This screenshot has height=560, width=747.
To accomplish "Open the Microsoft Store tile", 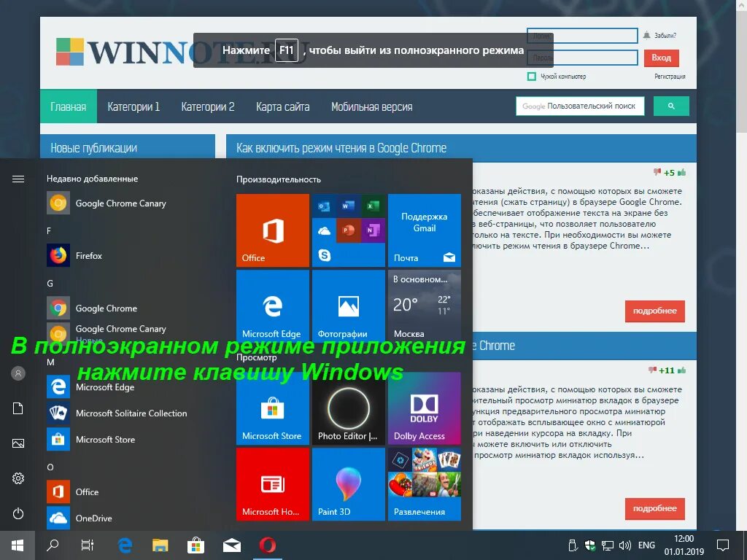I will click(273, 408).
